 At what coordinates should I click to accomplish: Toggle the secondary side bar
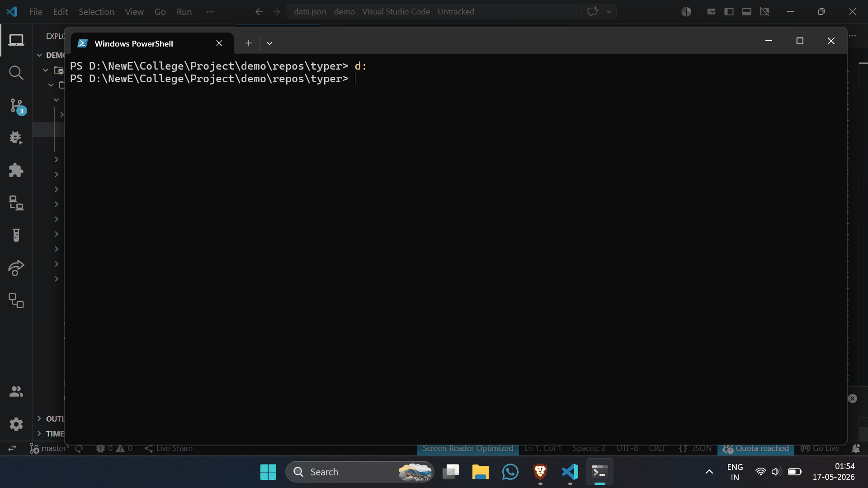pyautogui.click(x=764, y=12)
